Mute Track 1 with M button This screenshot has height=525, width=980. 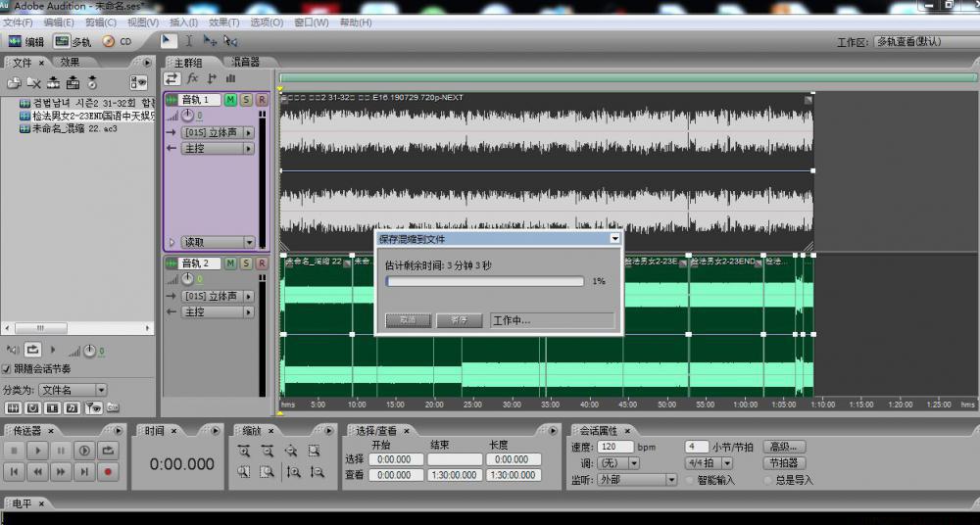(230, 100)
